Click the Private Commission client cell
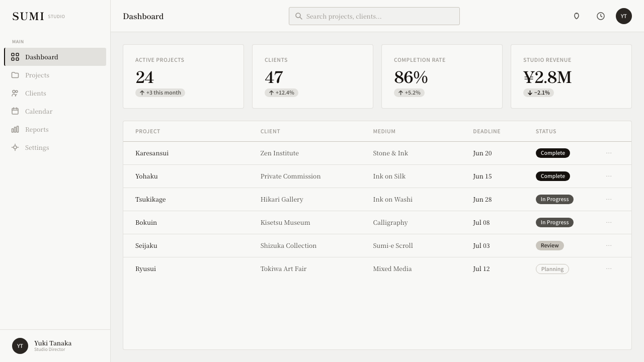The height and width of the screenshot is (362, 644). coord(290,176)
